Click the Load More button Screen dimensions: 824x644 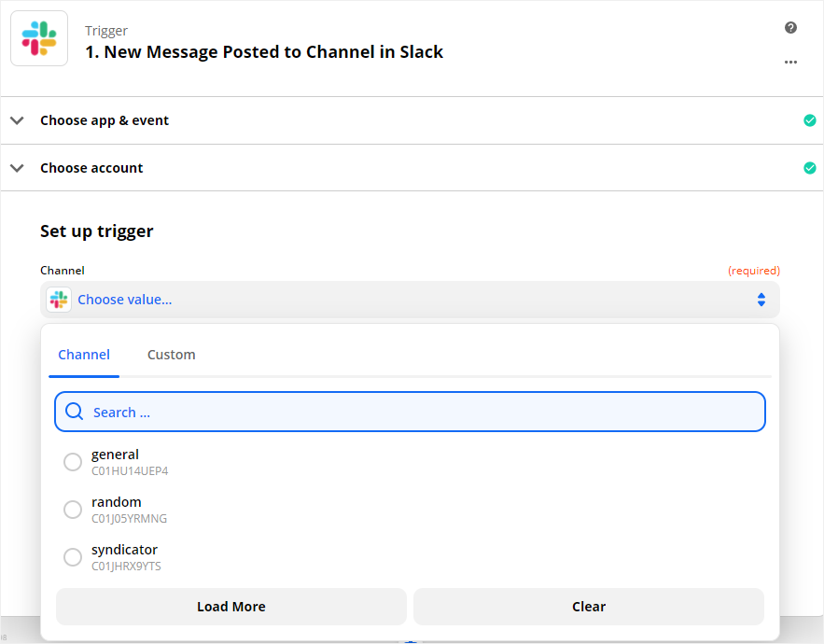point(231,607)
